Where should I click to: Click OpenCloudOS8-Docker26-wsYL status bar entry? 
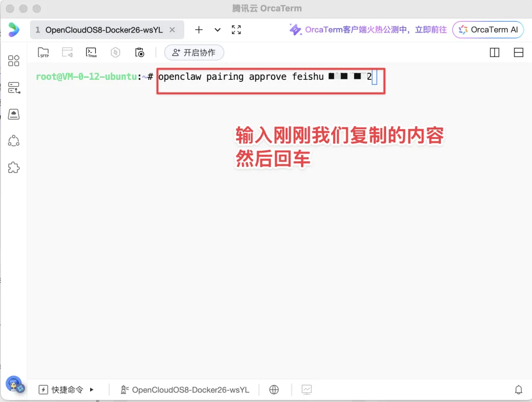click(x=185, y=390)
